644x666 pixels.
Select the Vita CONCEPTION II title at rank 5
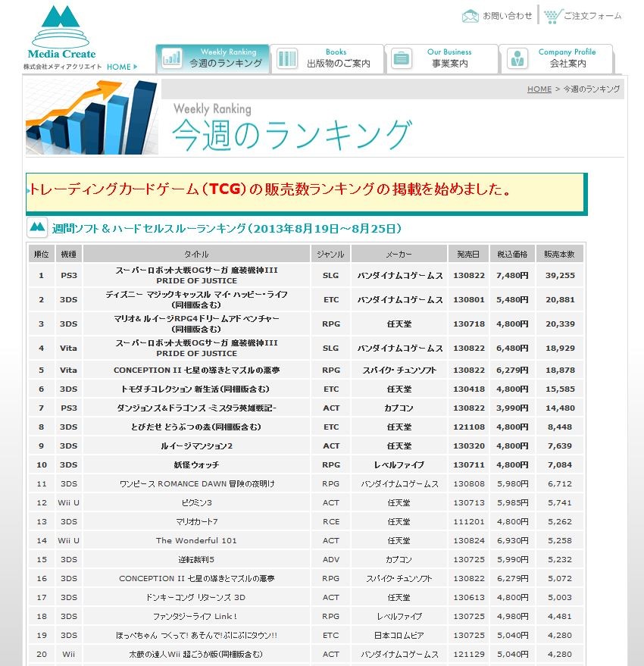pos(196,370)
